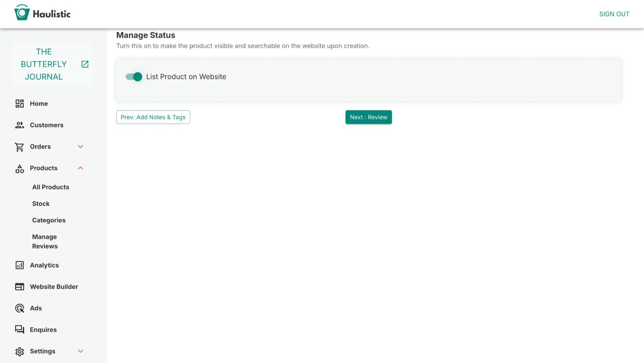
Task: Expand the Orders submenu chevron
Action: (80, 147)
